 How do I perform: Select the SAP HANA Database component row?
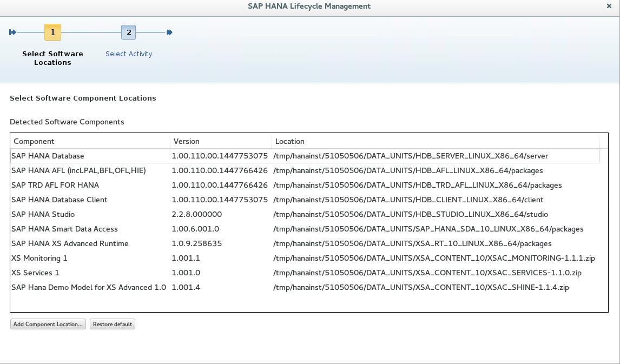[162, 156]
